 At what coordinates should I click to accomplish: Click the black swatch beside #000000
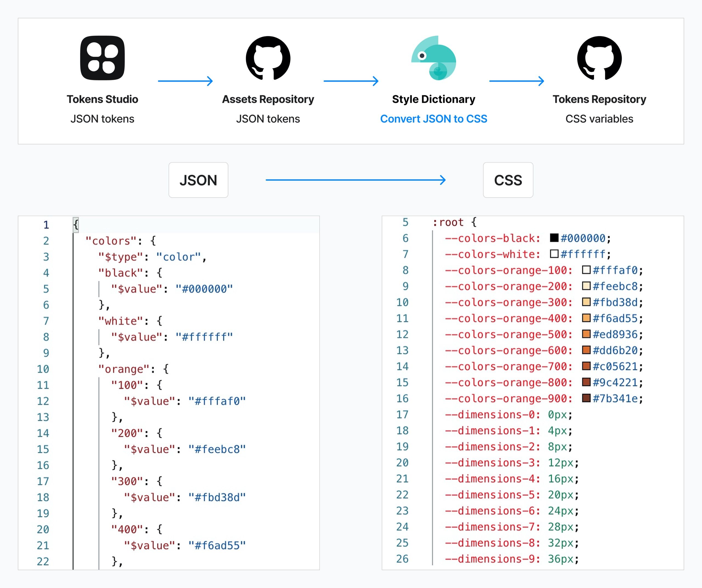tap(554, 238)
